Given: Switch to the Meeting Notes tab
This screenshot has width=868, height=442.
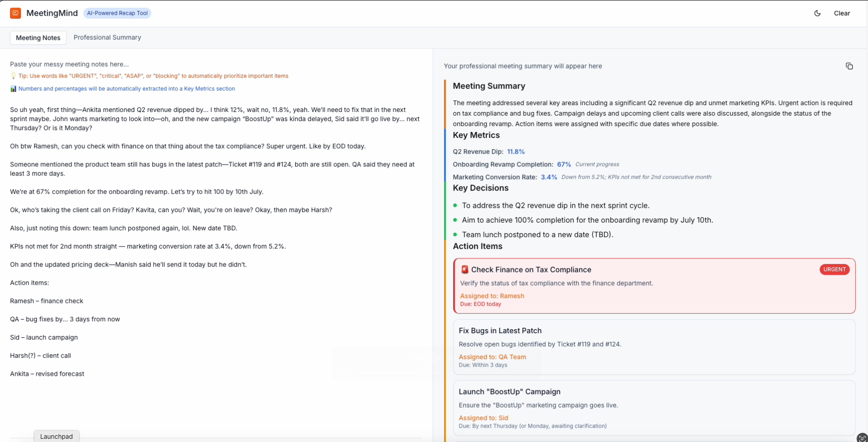Looking at the screenshot, I should coord(38,38).
